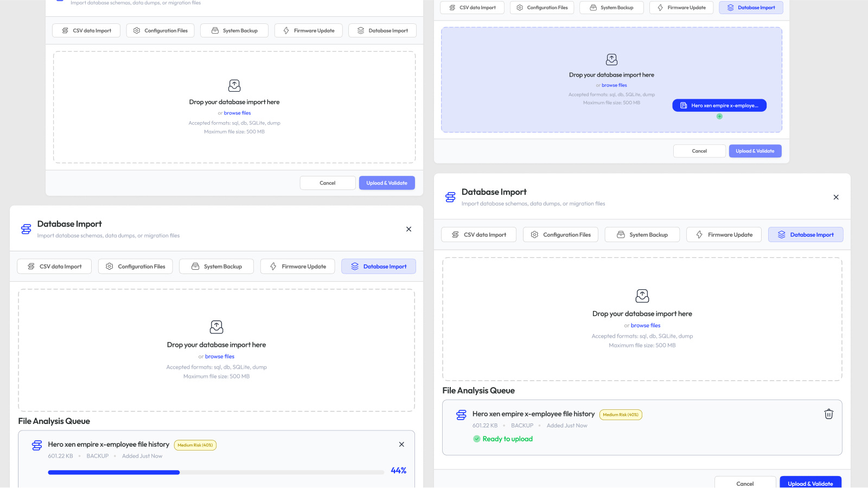Close the Database Import dialog containing the trash icon
This screenshot has height=488, width=868.
pos(836,198)
